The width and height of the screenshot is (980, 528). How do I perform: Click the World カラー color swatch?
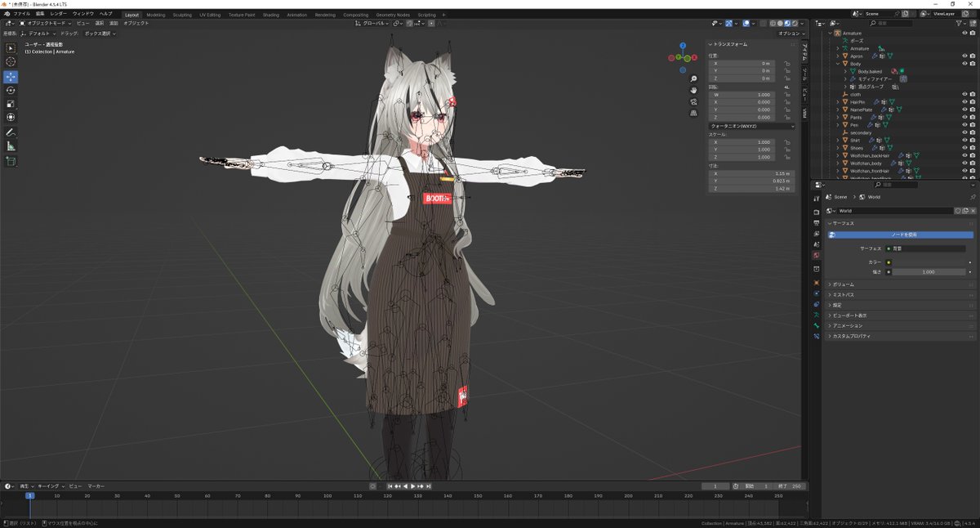[x=929, y=262]
